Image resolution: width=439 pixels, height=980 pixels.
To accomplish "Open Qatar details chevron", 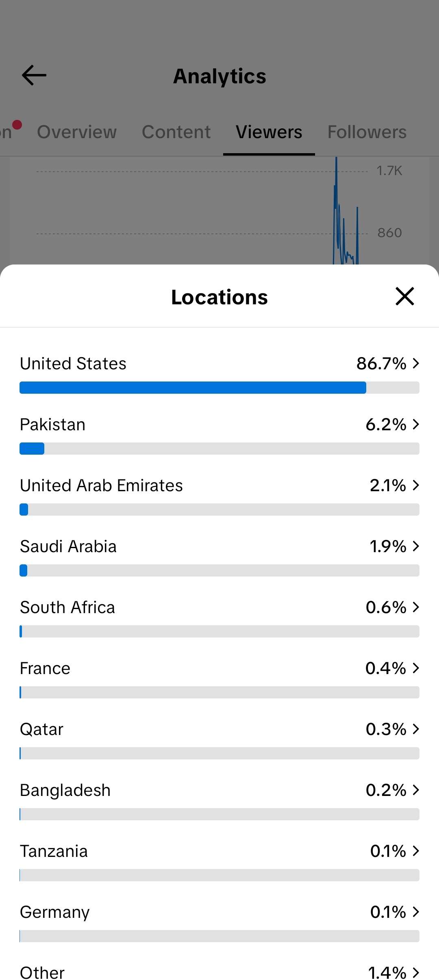I will click(415, 729).
